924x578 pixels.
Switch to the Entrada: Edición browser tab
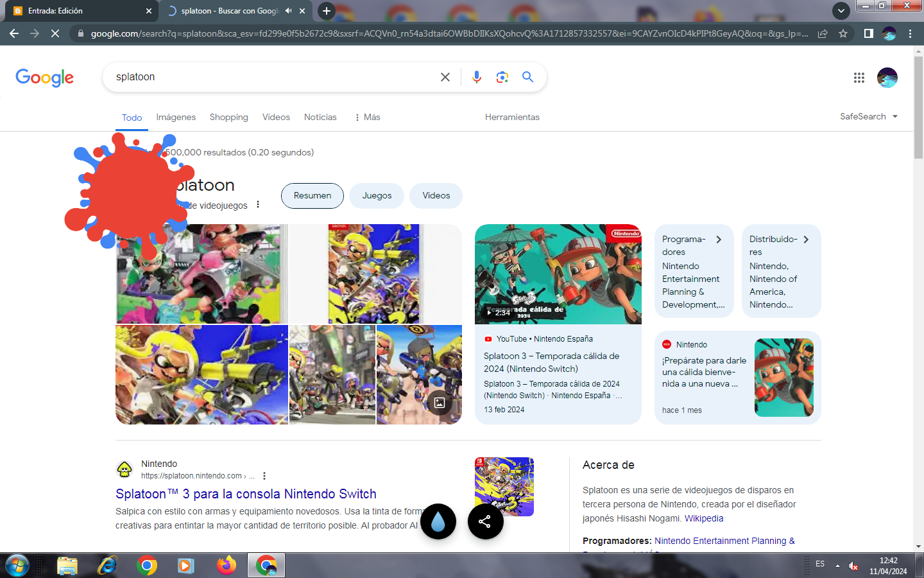point(80,11)
